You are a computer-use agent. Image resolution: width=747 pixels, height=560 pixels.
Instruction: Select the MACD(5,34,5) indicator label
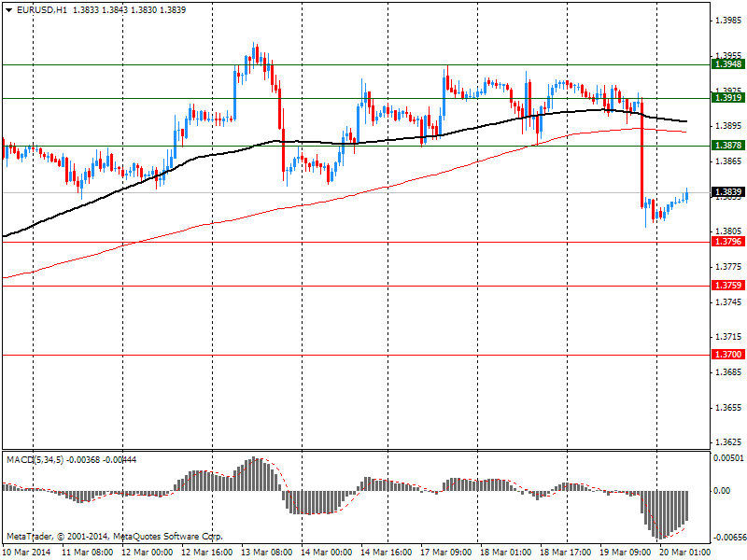point(35,459)
